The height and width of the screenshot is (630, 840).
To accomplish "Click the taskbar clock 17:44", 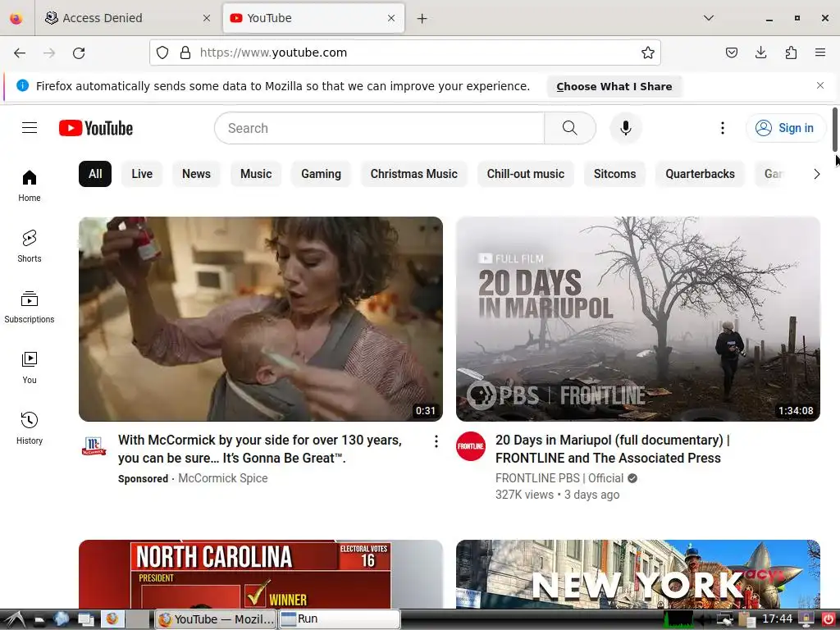I will pyautogui.click(x=777, y=619).
